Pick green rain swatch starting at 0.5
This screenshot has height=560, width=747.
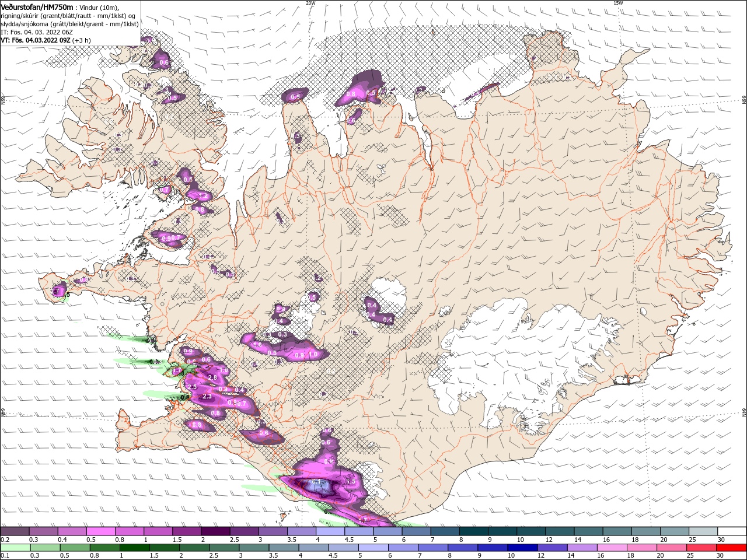click(75, 548)
